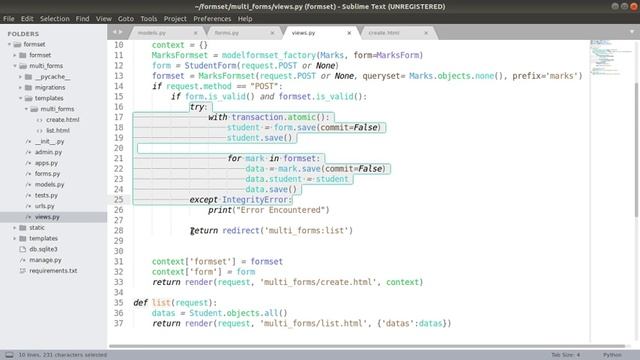This screenshot has height=360, width=640.
Task: Click 'IntegrityError' on line 25
Action: point(255,200)
